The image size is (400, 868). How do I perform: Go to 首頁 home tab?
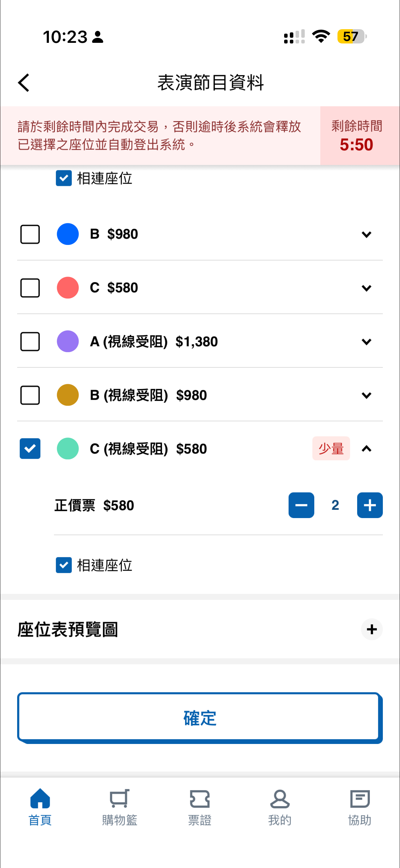point(40,806)
